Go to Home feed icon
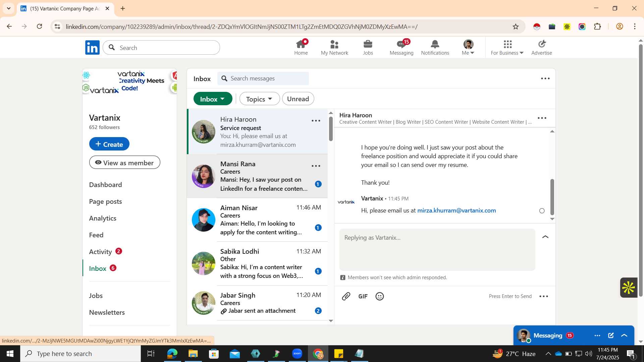 click(x=301, y=47)
